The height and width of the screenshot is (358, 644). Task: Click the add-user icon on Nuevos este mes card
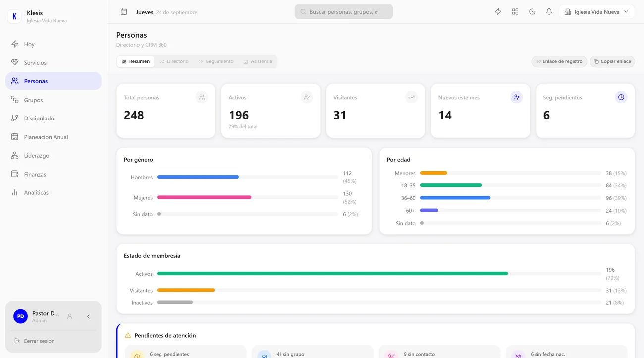pyautogui.click(x=517, y=97)
